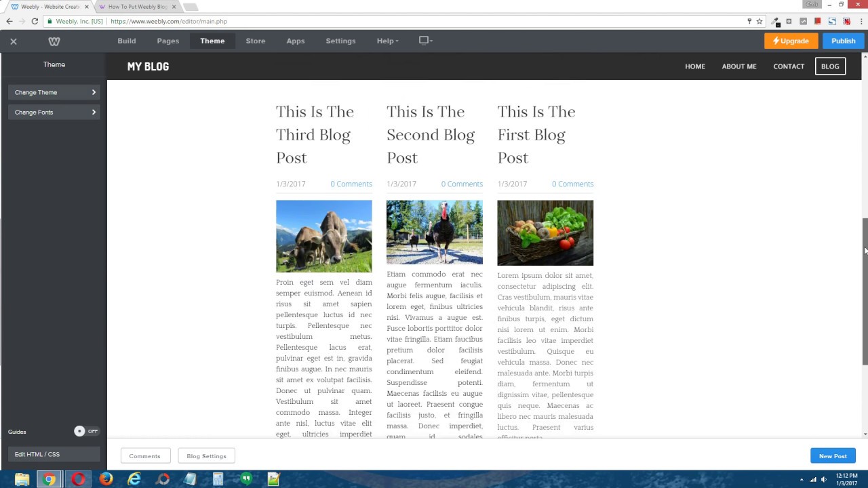Create a New Post
The height and width of the screenshot is (488, 868).
(833, 456)
